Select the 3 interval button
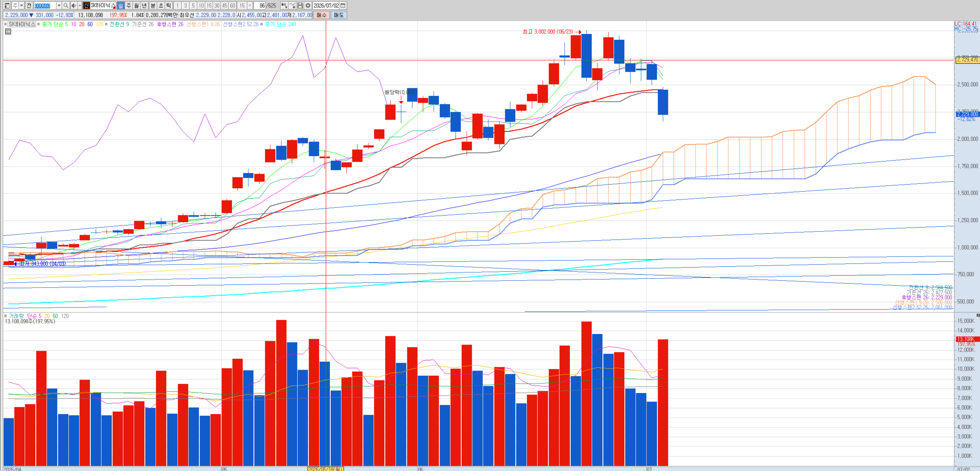 point(185,5)
